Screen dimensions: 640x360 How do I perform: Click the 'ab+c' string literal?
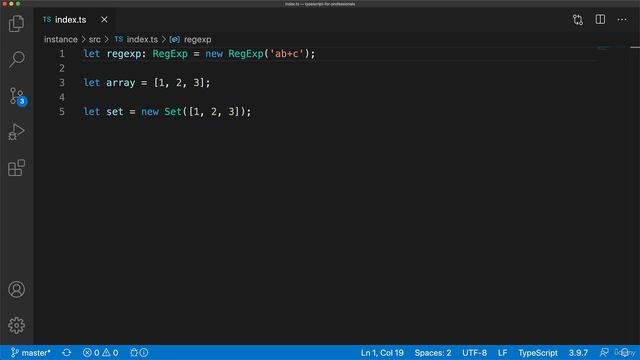point(287,54)
